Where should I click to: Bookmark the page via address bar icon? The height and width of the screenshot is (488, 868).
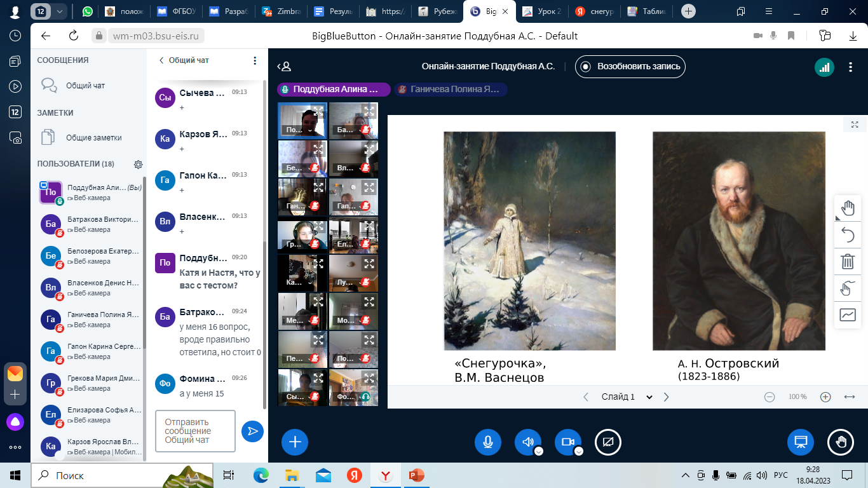790,36
